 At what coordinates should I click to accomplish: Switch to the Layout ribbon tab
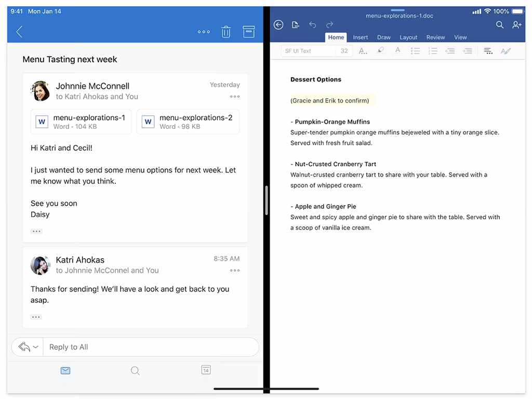point(408,37)
